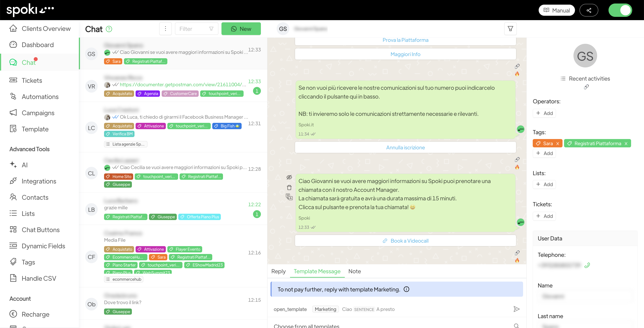
Task: Hide message using the crossed-eye icon
Action: [x=289, y=177]
